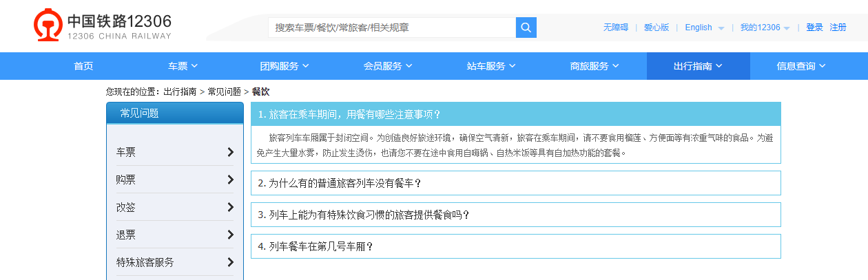This screenshot has width=868, height=280.
Task: Click the search box for tickets and dining
Action: coord(392,28)
